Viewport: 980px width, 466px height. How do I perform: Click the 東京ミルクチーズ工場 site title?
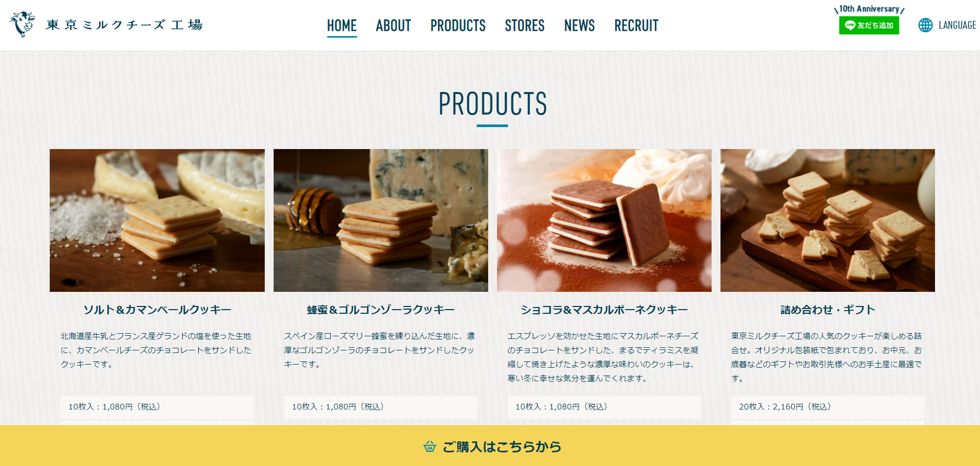pyautogui.click(x=124, y=25)
